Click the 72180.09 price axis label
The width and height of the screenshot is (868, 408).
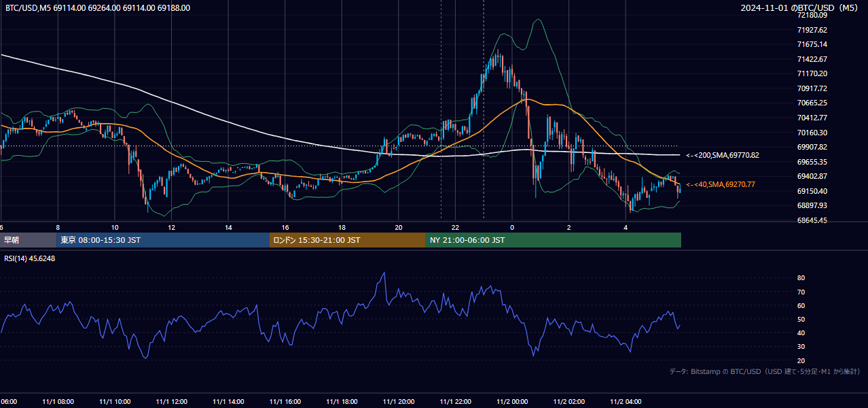click(812, 15)
